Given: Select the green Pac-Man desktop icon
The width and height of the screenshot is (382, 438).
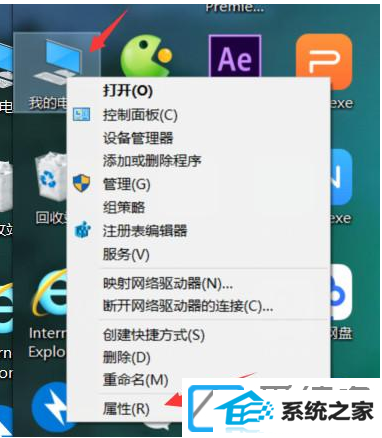Looking at the screenshot, I should 146,57.
